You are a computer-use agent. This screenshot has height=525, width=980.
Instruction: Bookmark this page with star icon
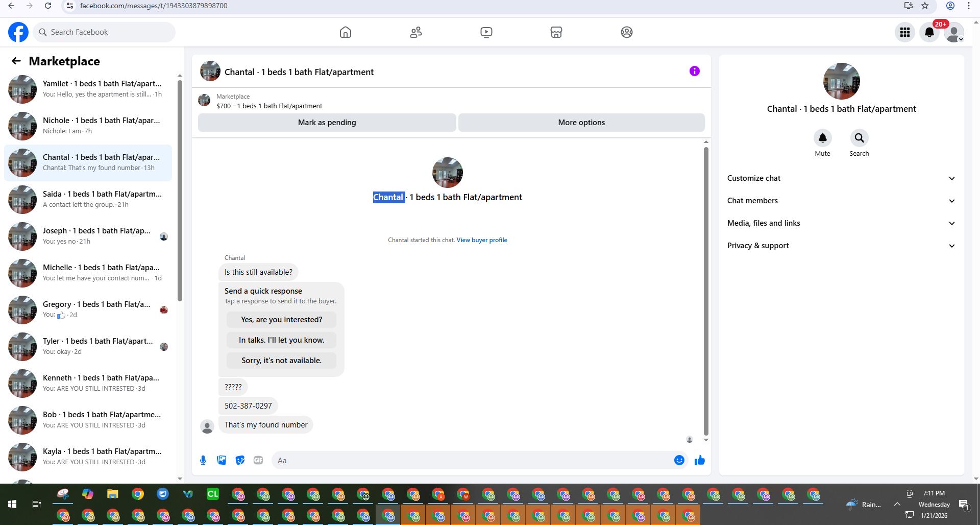(925, 6)
